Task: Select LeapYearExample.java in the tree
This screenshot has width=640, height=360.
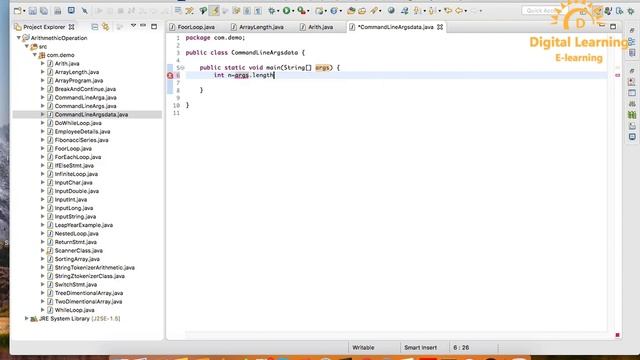Action: tap(83, 225)
